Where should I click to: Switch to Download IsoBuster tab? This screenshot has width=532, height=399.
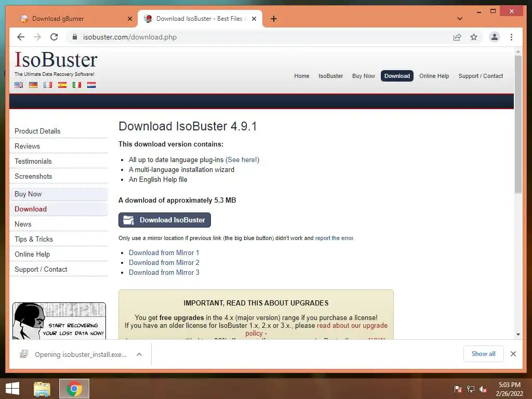point(199,19)
